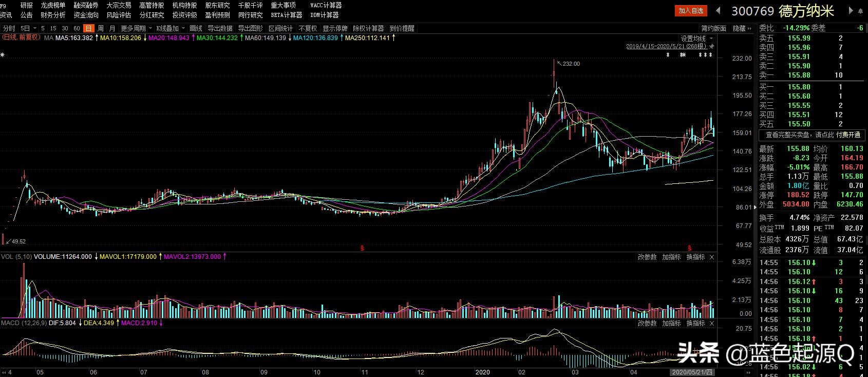Image resolution: width=868 pixels, height=377 pixels.
Task: Switch to 简约版面 layout
Action: click(714, 28)
